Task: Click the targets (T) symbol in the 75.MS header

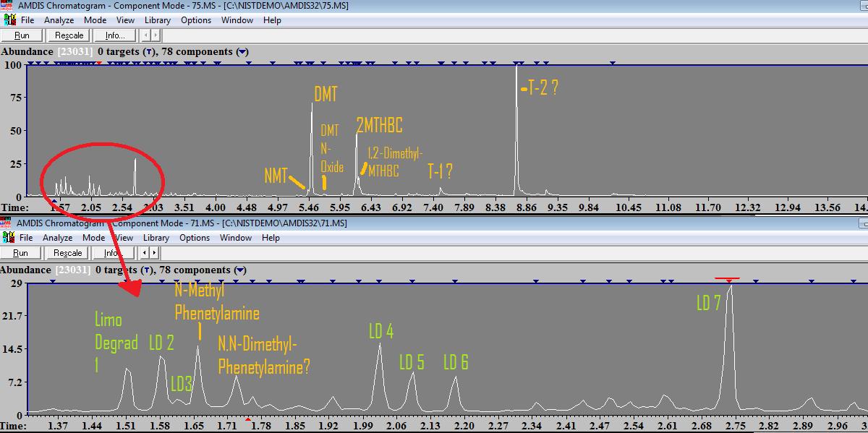Action: tap(149, 52)
